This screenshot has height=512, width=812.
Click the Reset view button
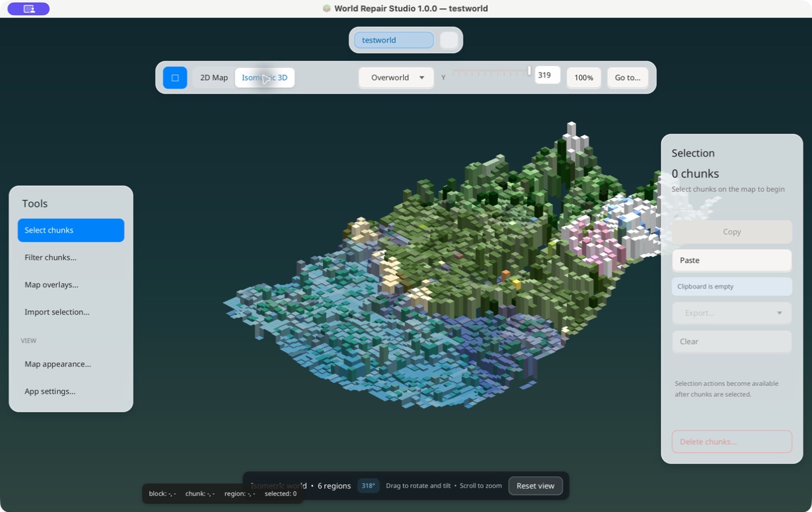tap(535, 486)
